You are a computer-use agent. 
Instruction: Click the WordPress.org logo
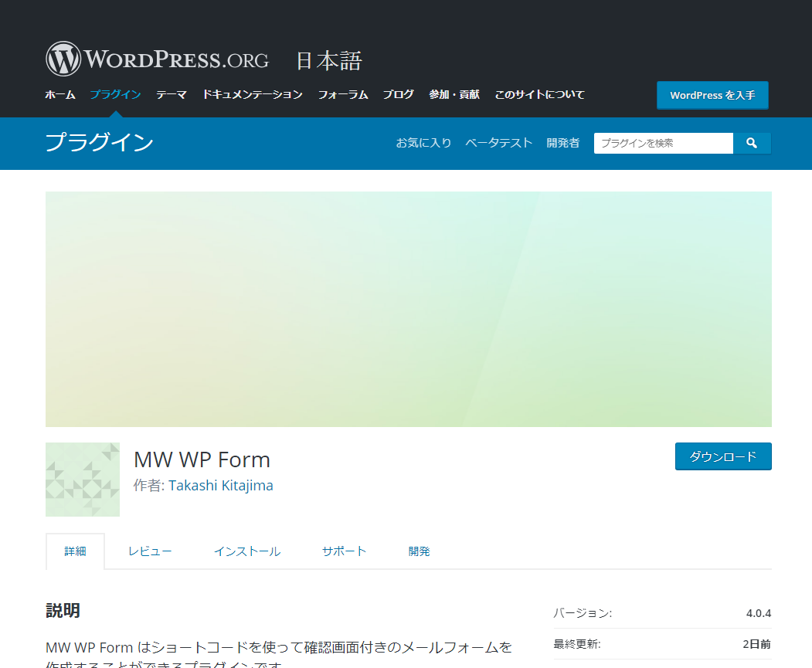(157, 59)
